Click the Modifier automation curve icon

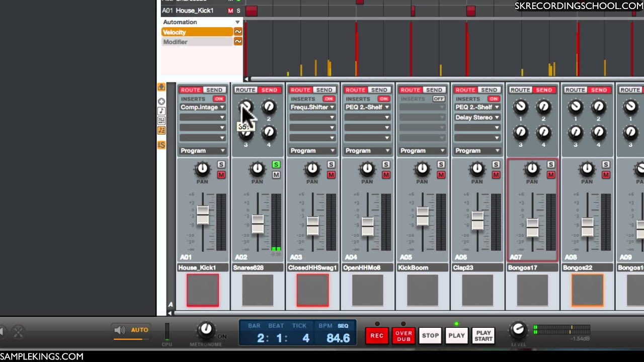[x=238, y=42]
